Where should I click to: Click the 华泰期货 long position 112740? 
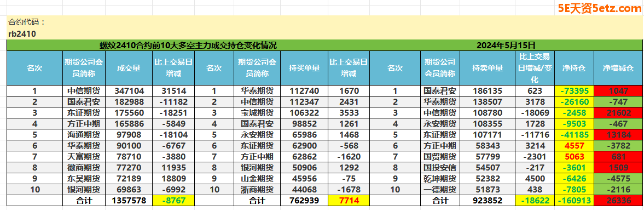tap(304, 90)
